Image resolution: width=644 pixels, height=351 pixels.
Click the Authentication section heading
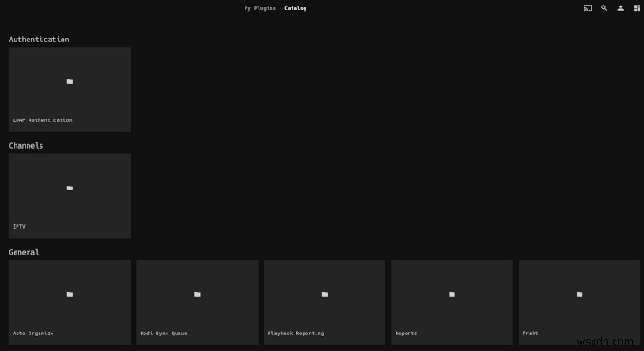39,40
